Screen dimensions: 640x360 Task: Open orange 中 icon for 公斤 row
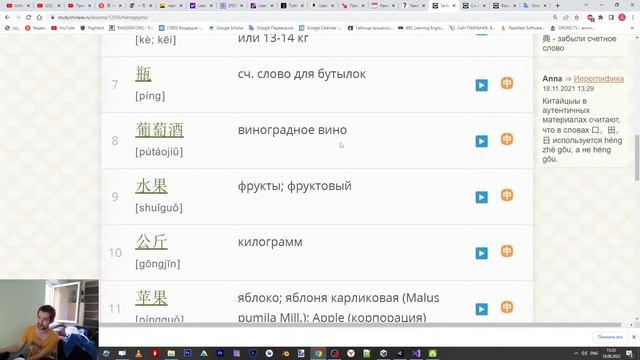pyautogui.click(x=507, y=251)
